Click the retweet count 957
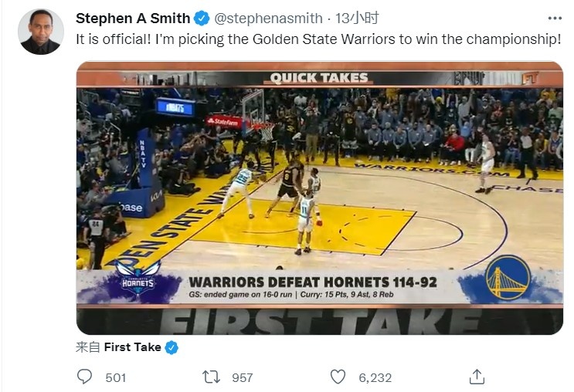The height and width of the screenshot is (392, 574). (242, 377)
